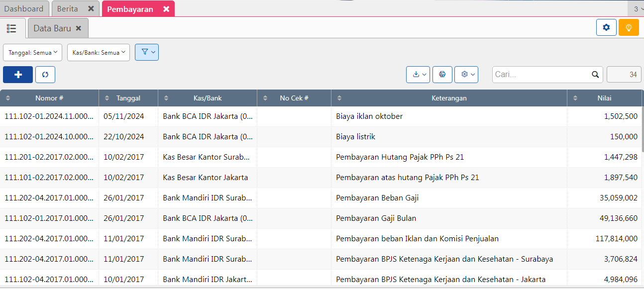Image resolution: width=644 pixels, height=289 pixels.
Task: Click number cell 111.101-02.2017.02.000...
Action: click(49, 178)
